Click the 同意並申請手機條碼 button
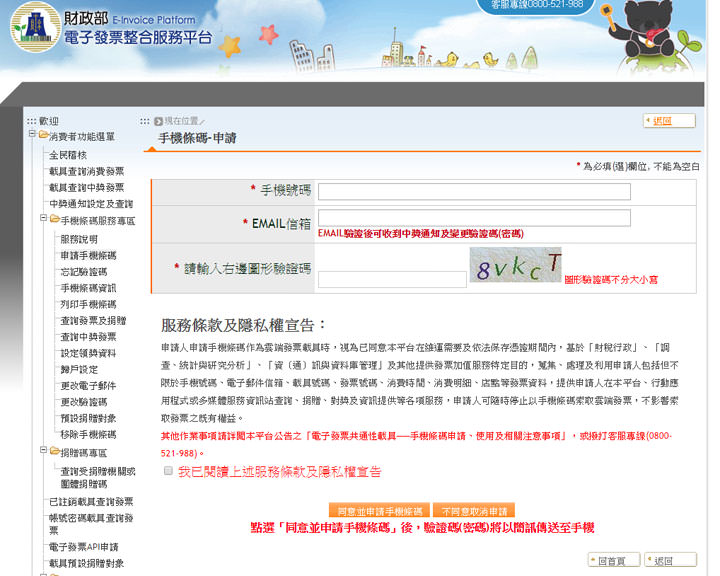The width and height of the screenshot is (720, 576). point(379,510)
